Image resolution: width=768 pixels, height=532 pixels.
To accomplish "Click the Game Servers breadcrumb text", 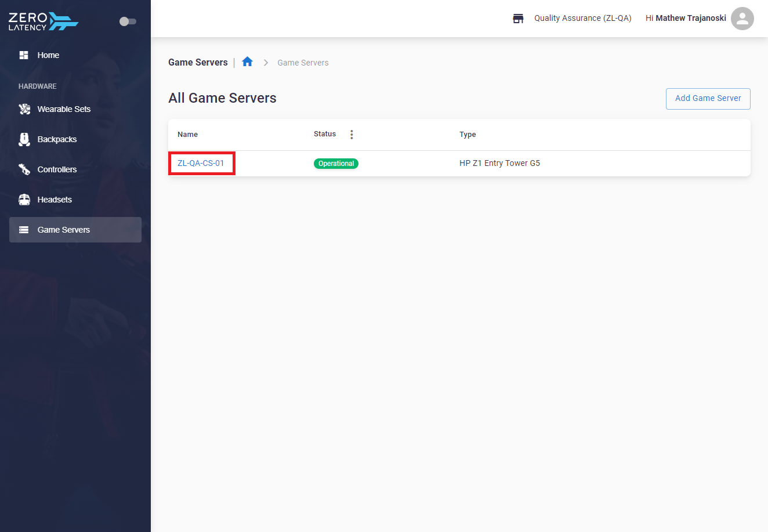I will 303,63.
